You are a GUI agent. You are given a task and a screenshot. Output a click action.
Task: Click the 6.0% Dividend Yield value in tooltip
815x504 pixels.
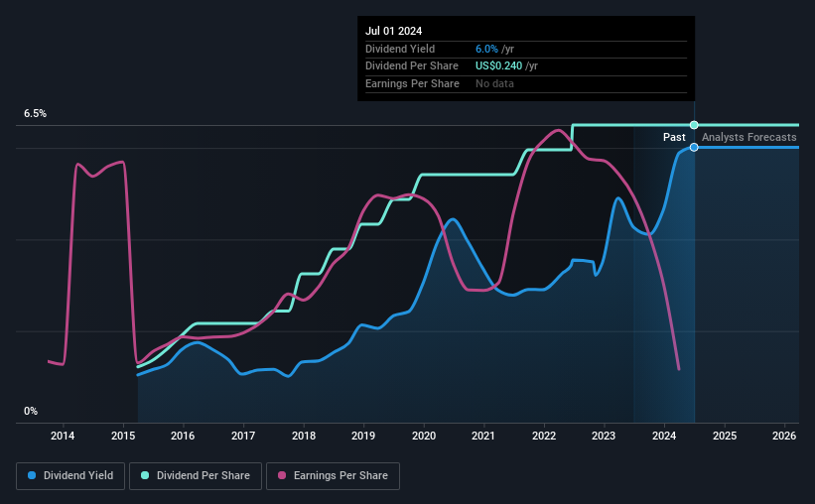[486, 49]
